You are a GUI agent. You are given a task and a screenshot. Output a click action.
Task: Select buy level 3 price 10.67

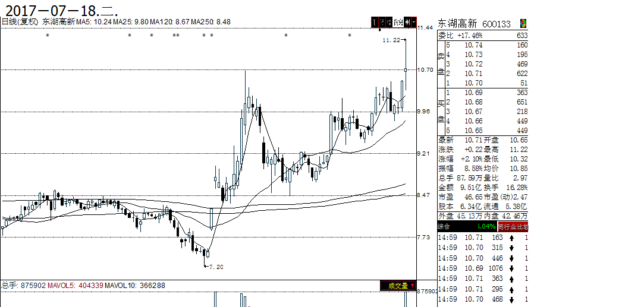tap(473, 112)
